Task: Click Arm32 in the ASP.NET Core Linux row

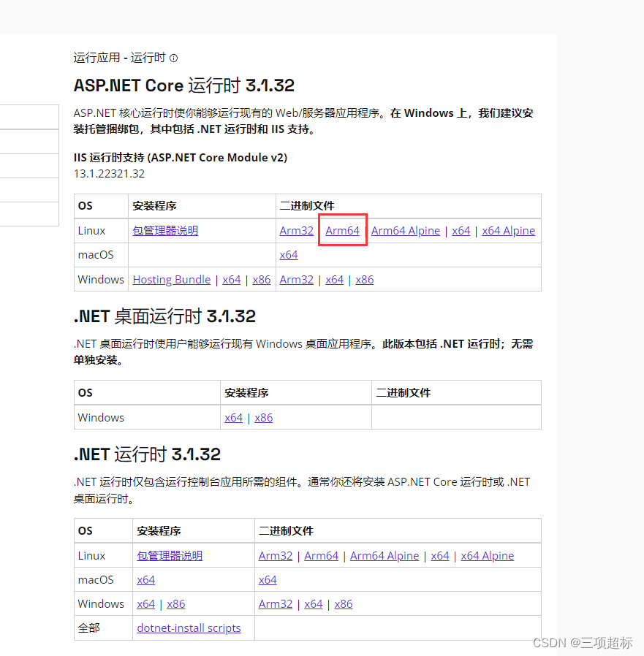Action: coord(297,230)
